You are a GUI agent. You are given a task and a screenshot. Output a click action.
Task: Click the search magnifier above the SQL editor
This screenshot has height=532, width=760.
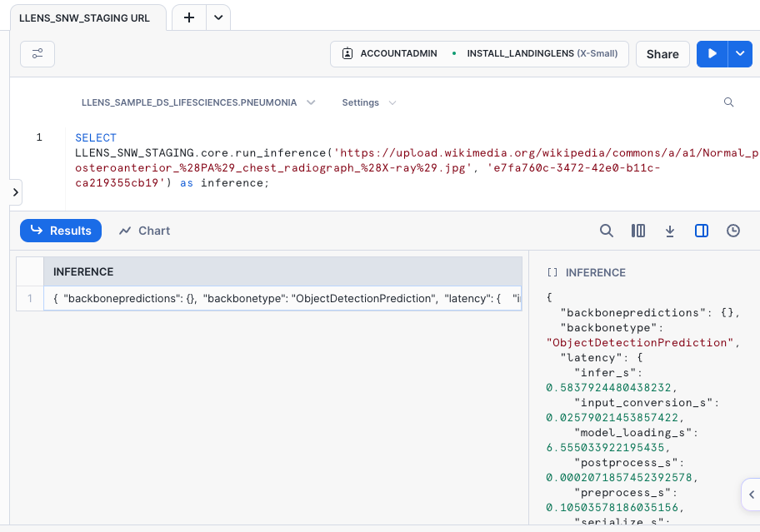(729, 102)
